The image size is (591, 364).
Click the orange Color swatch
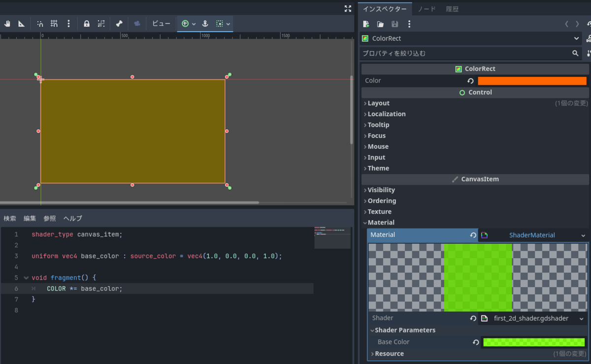tap(532, 80)
